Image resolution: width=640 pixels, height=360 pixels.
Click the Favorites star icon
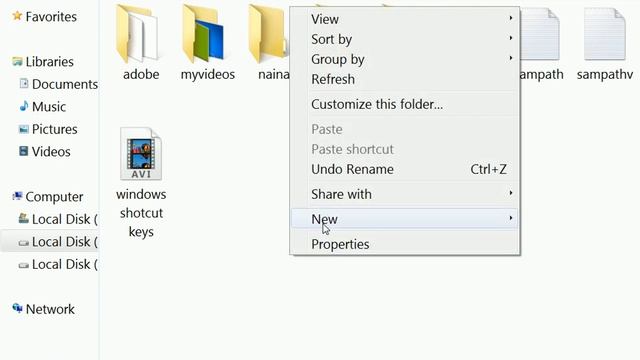click(17, 16)
